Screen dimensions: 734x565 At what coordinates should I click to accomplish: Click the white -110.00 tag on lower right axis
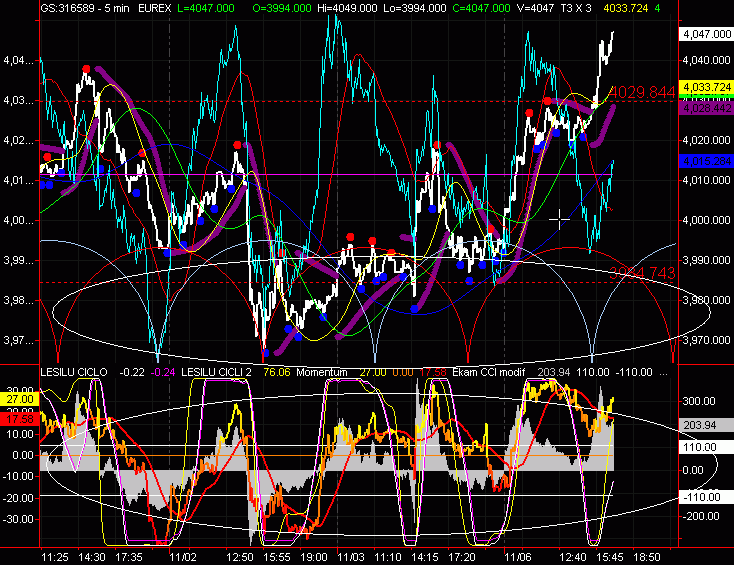(706, 497)
